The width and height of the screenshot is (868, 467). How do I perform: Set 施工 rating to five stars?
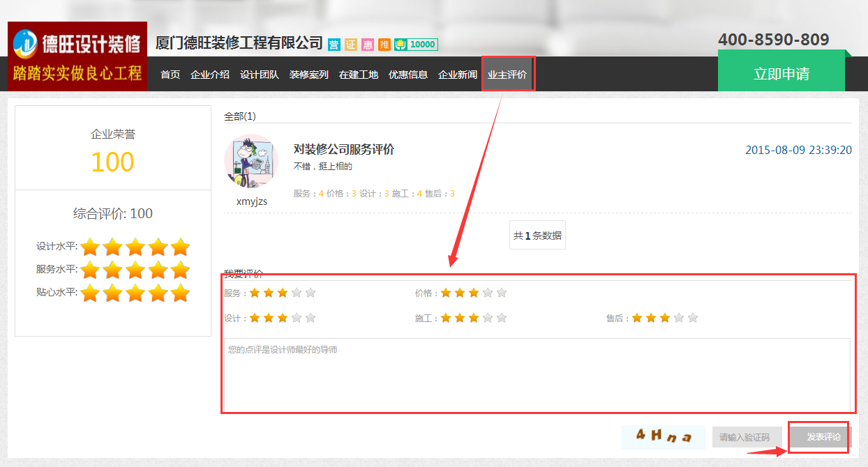[x=502, y=318]
